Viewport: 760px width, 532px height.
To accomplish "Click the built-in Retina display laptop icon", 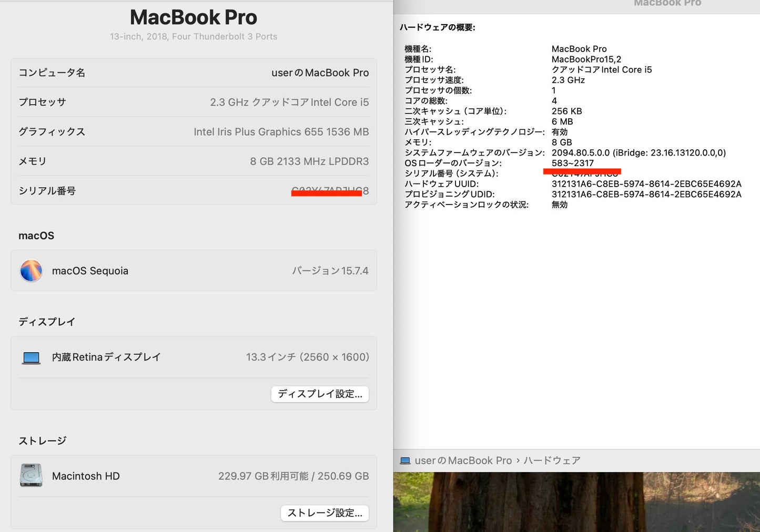I will (x=31, y=358).
